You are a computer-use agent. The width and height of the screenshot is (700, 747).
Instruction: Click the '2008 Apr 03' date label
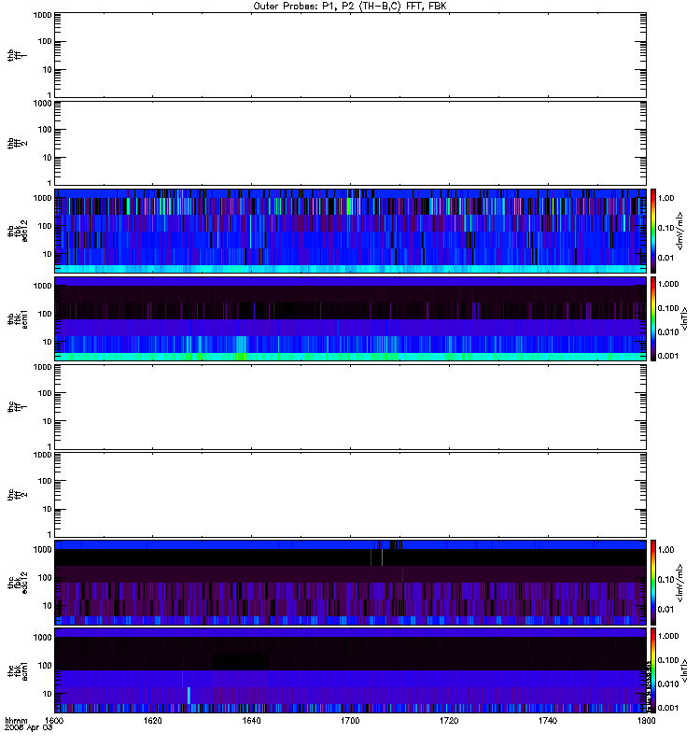[x=28, y=727]
